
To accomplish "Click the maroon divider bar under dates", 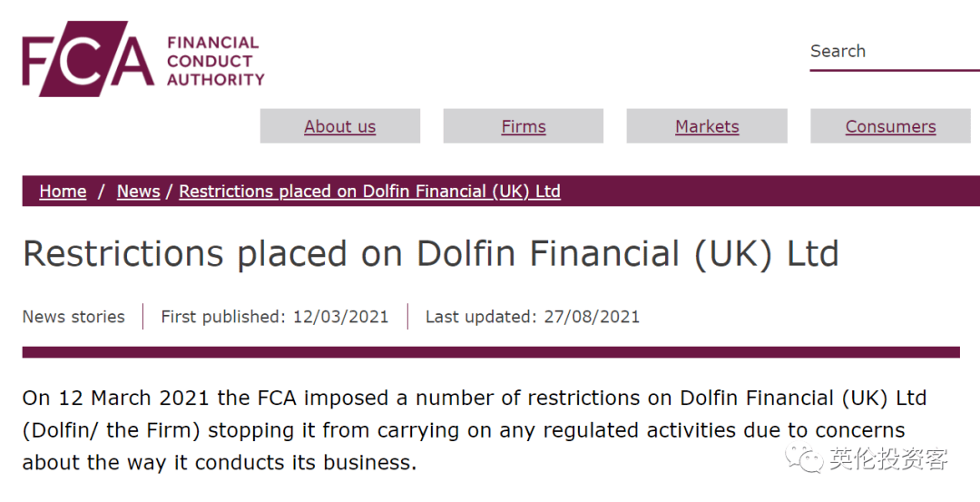I will coord(491,352).
